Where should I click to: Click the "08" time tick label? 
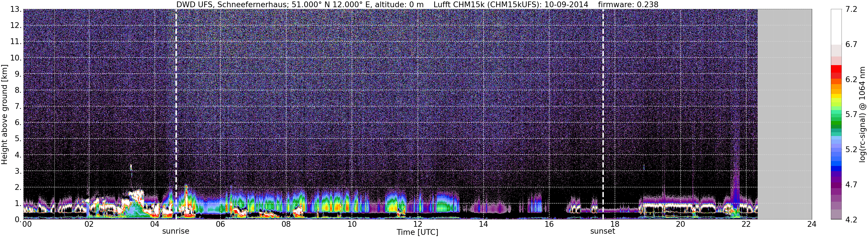point(286,224)
